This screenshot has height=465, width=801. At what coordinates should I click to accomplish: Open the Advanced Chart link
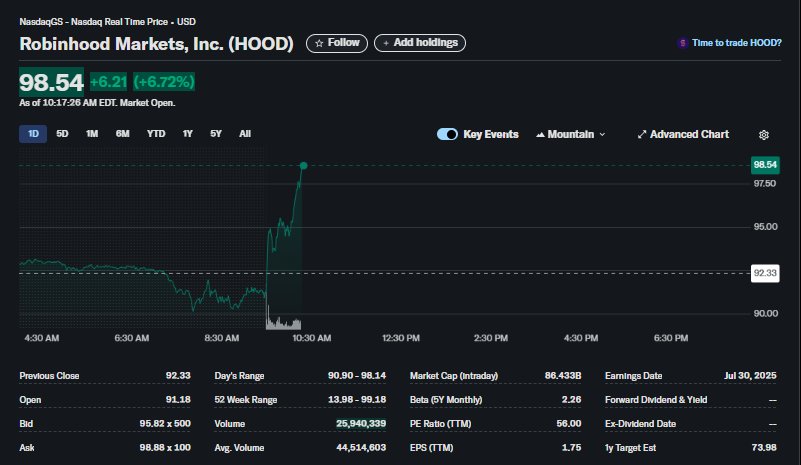point(683,134)
